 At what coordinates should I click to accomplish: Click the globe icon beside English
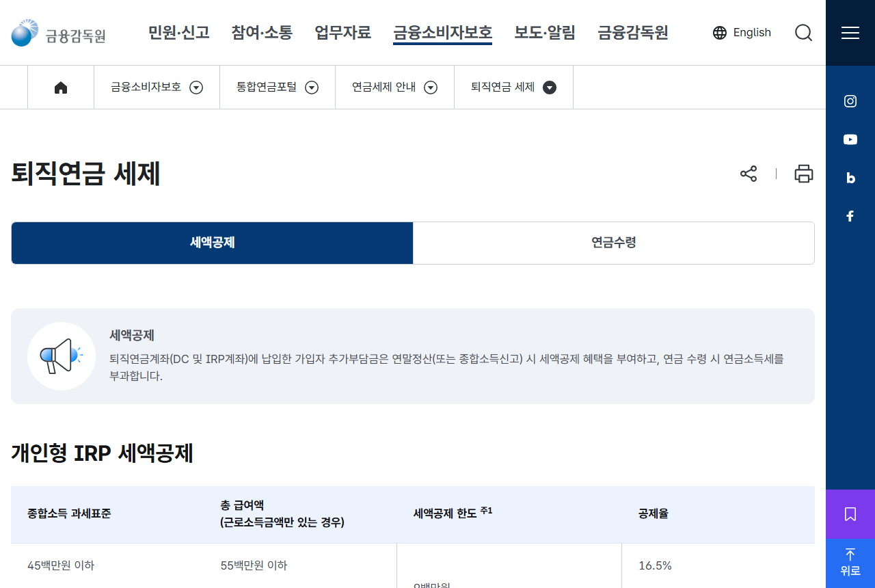click(x=720, y=33)
